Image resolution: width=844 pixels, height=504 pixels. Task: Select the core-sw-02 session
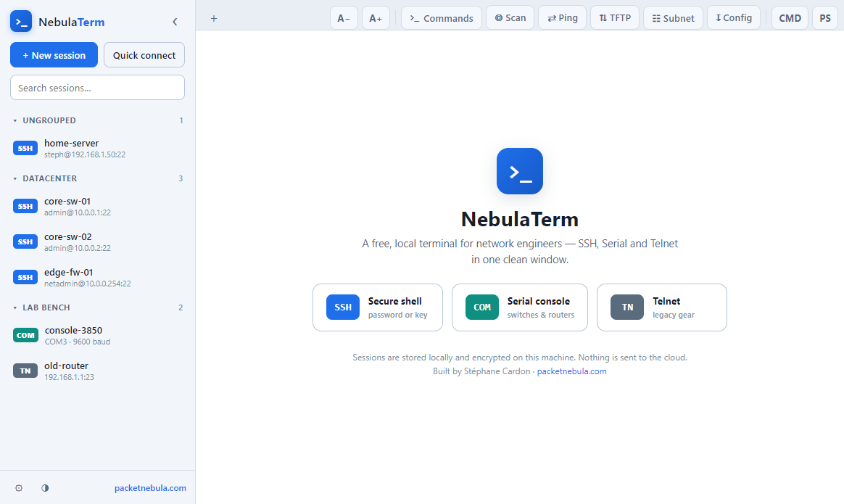[97, 241]
